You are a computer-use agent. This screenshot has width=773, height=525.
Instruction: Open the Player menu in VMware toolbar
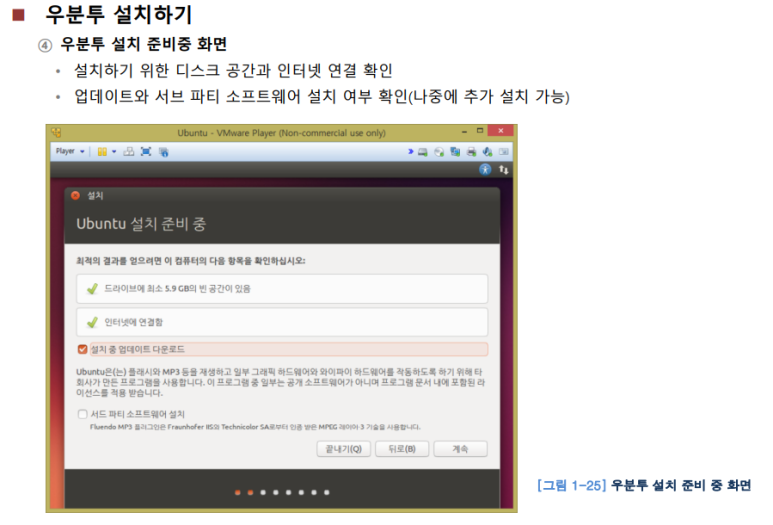point(70,151)
